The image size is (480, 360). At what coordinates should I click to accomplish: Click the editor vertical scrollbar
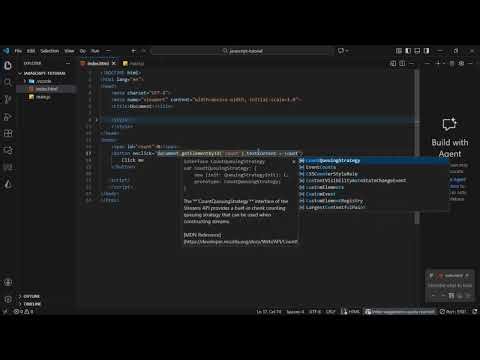point(417,147)
